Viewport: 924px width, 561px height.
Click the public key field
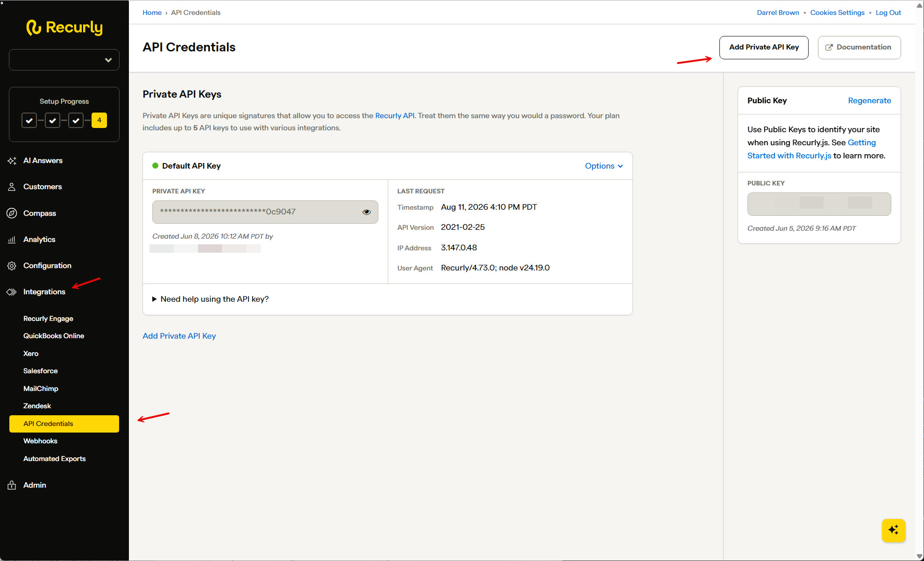point(819,204)
